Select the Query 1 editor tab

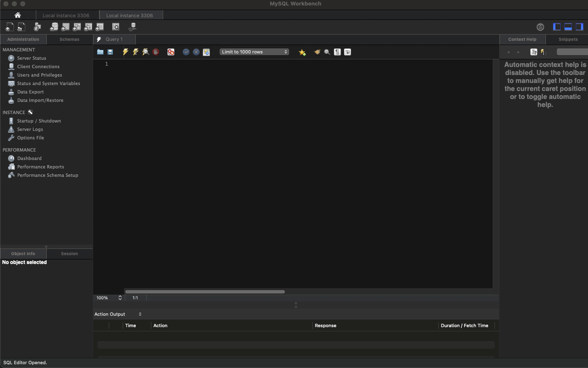(114, 39)
